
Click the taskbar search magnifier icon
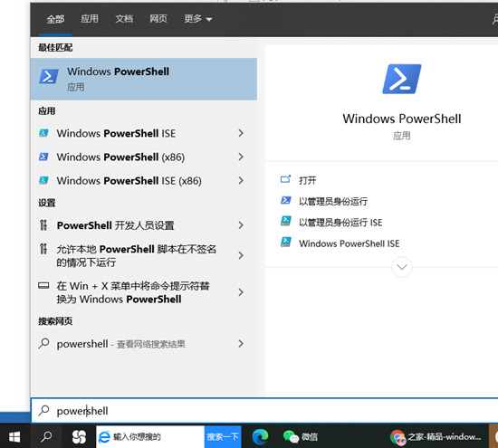pyautogui.click(x=46, y=437)
